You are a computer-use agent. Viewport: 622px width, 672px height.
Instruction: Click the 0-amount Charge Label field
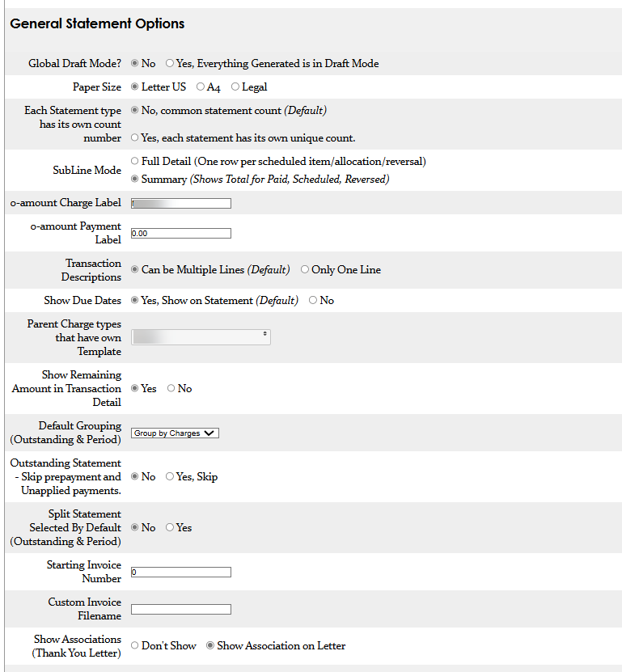181,203
